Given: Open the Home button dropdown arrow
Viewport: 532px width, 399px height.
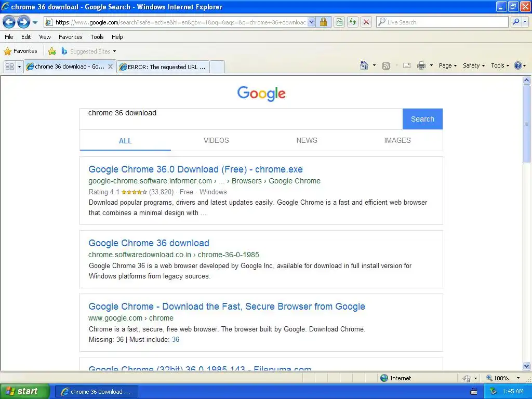Looking at the screenshot, I should pos(374,65).
